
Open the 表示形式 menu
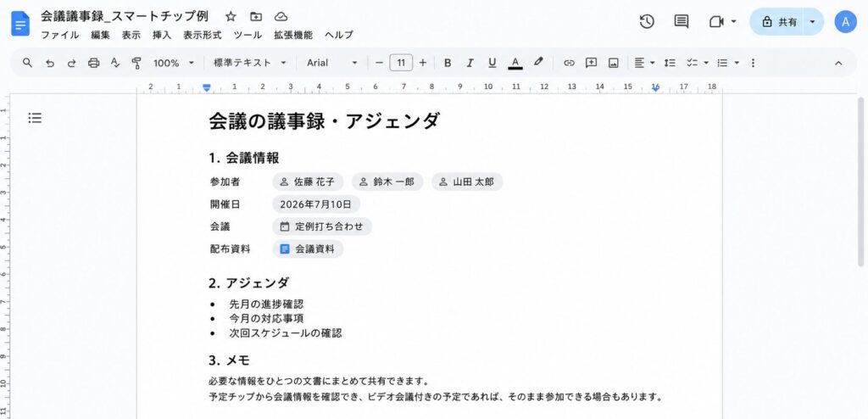(202, 35)
